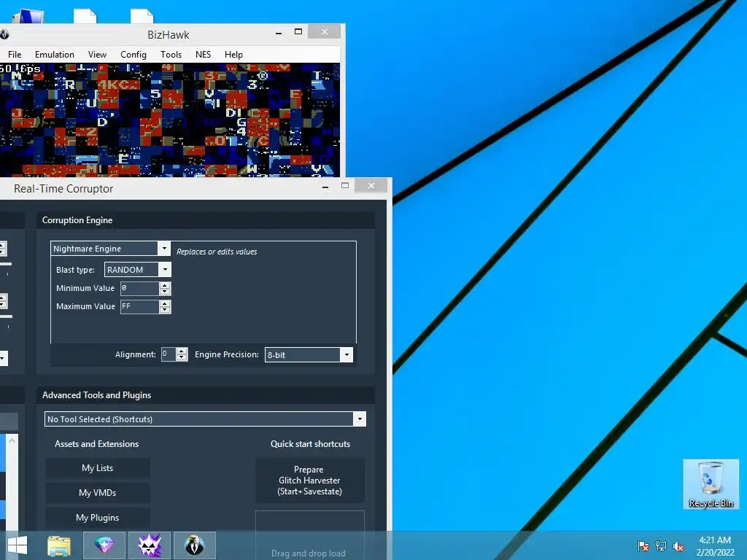Image resolution: width=747 pixels, height=560 pixels.
Task: Minimize the Real-Time Corruptor window
Action: tap(325, 186)
